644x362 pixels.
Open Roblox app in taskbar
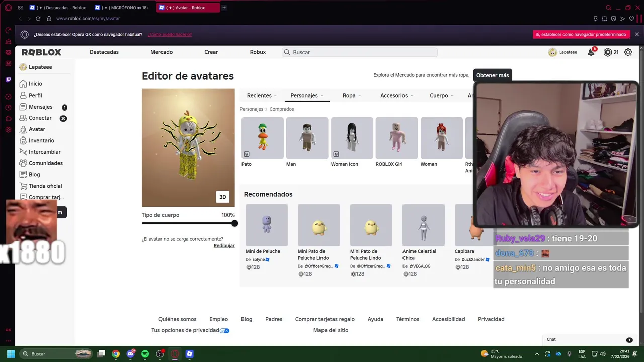tap(189, 354)
